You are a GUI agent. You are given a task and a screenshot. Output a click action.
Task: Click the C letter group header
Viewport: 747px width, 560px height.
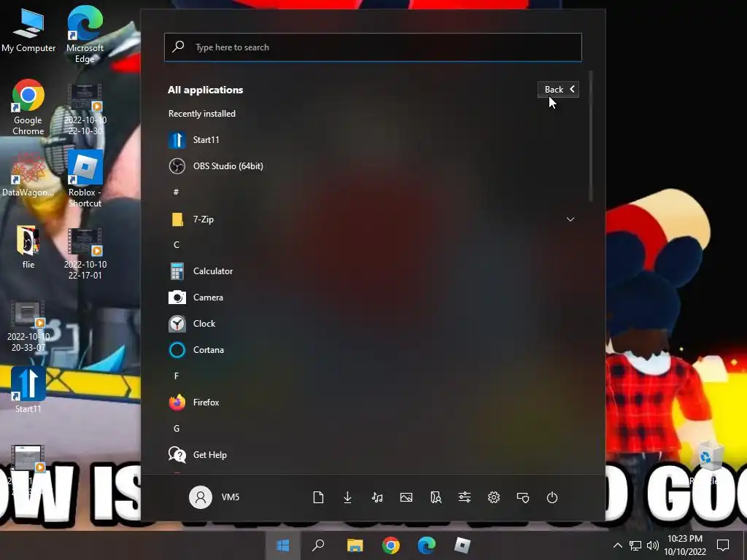point(177,245)
